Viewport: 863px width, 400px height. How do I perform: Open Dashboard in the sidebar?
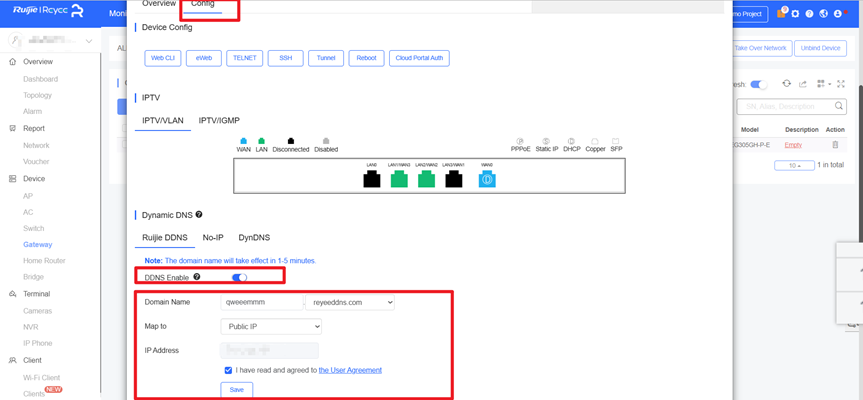pos(40,79)
